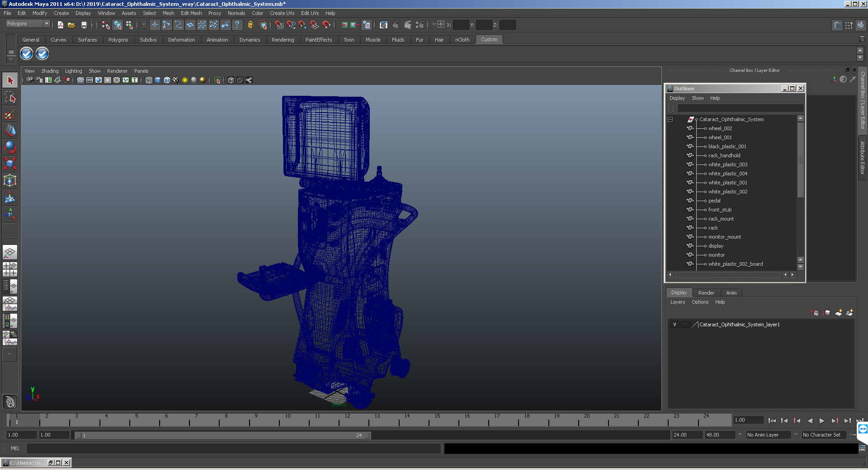Select the Lasso tool in the toolbox
The height and width of the screenshot is (470, 868).
[10, 97]
